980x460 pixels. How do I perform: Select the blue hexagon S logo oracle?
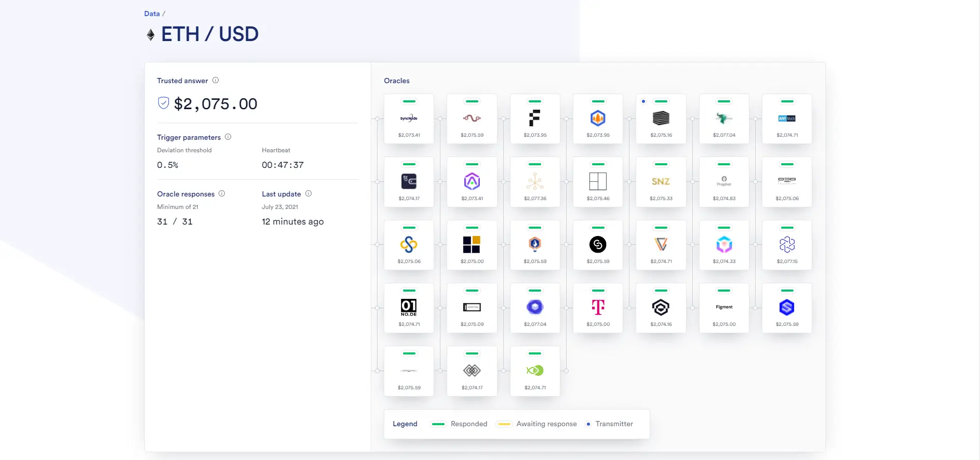click(x=787, y=308)
